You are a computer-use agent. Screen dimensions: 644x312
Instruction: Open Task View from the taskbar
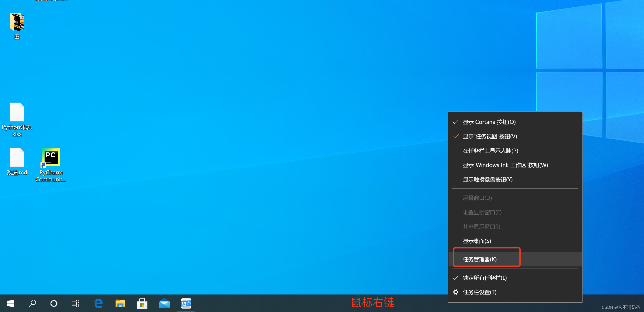click(75, 303)
